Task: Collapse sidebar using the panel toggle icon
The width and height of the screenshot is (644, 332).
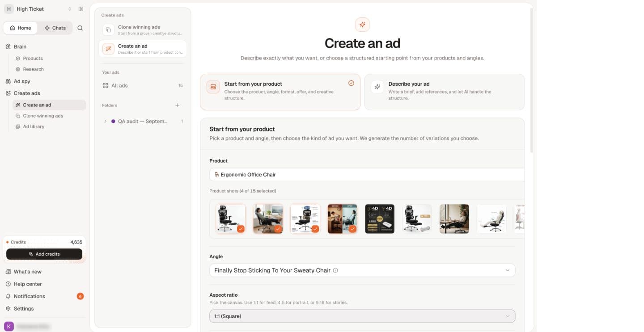Action: pos(81,9)
